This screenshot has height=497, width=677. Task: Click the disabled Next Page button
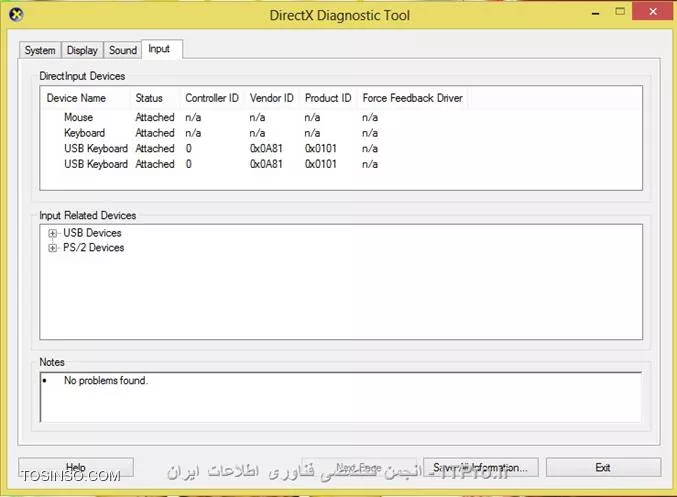point(359,467)
